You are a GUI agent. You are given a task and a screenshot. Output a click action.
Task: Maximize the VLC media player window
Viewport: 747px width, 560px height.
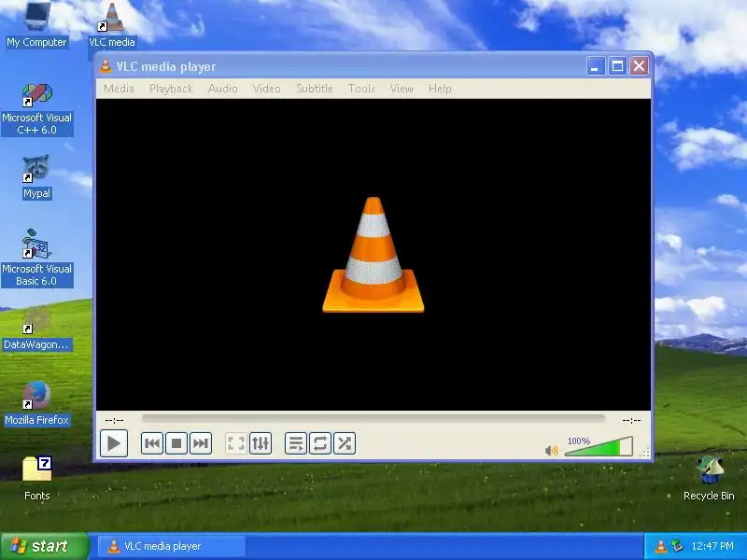617,66
